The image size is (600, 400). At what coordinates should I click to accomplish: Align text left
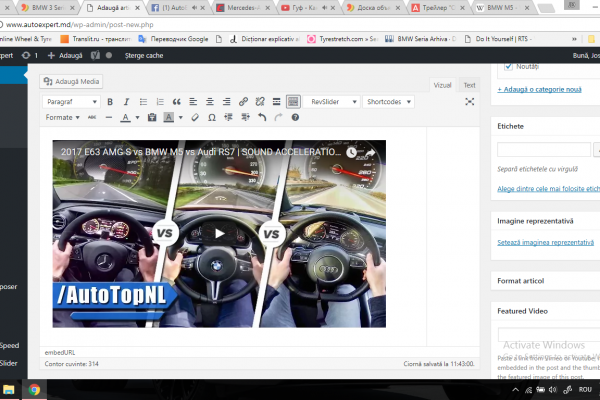pyautogui.click(x=193, y=102)
